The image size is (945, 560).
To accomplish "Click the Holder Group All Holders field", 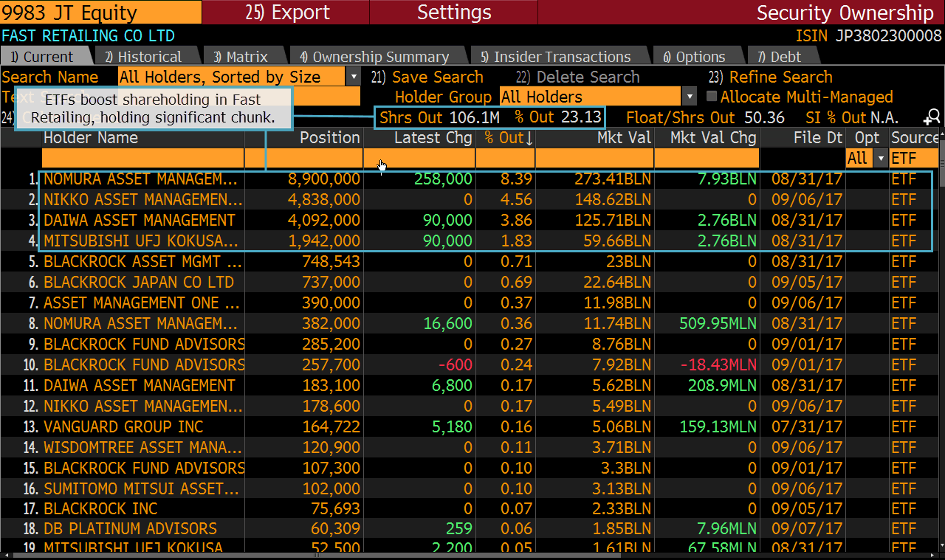I will (x=591, y=97).
